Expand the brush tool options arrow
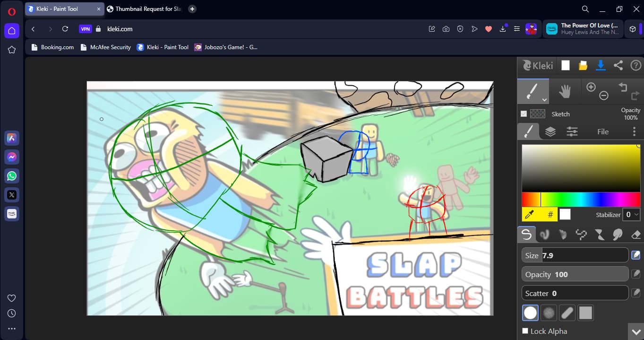Viewport: 644px width, 340px height. coord(545,100)
